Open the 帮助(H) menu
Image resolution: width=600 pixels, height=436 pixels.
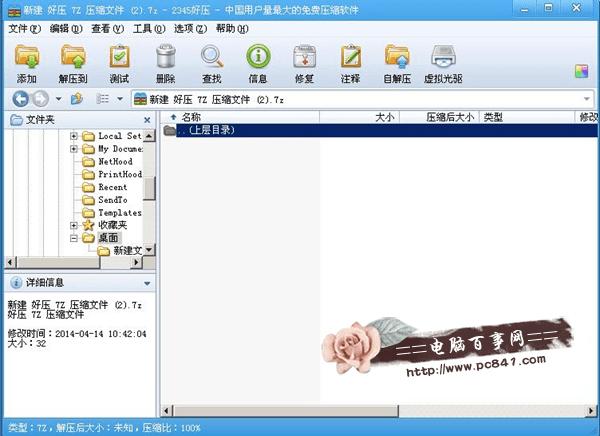[232, 29]
